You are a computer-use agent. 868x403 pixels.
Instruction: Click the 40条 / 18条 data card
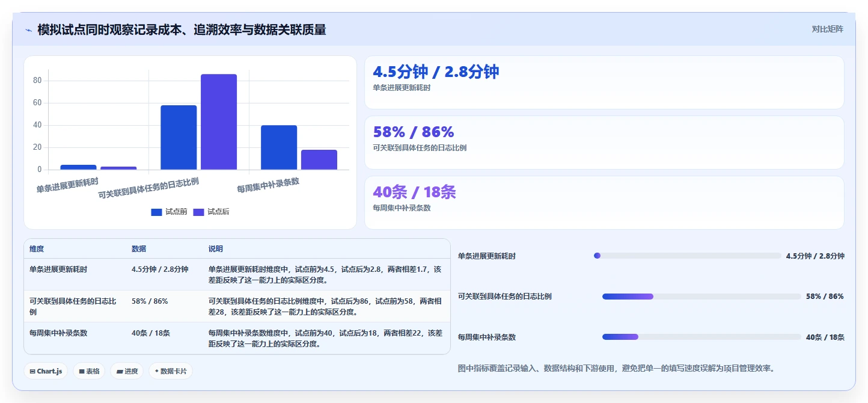(604, 203)
